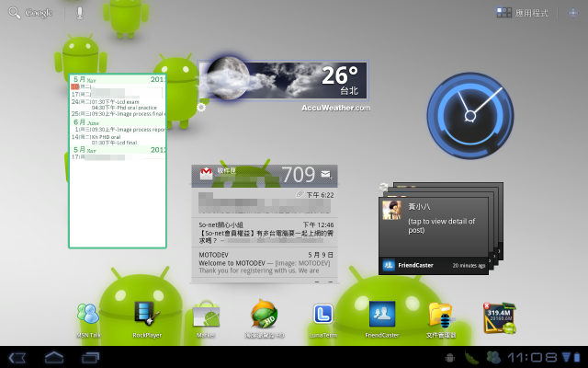Tap the magnifier search icon

click(15, 13)
